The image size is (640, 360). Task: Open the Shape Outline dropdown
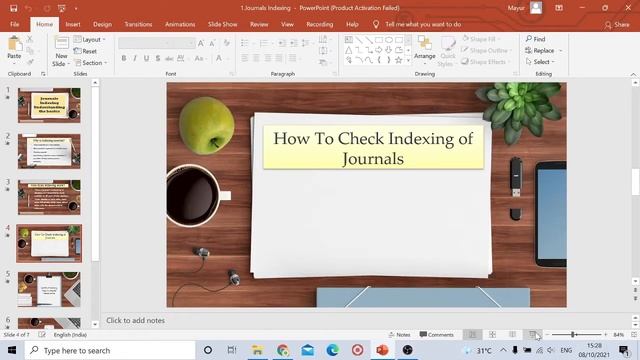pyautogui.click(x=487, y=50)
